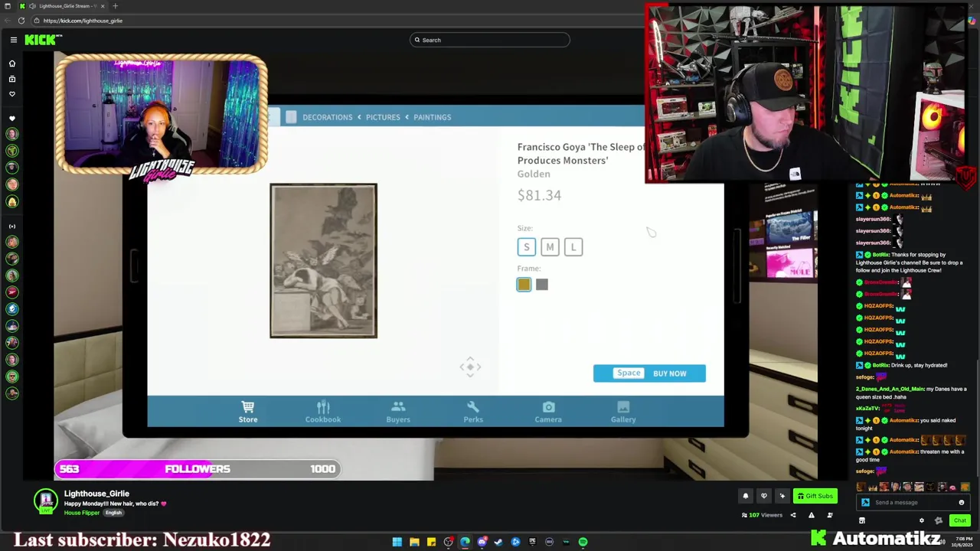Click the House Flipper category link

[x=82, y=513]
